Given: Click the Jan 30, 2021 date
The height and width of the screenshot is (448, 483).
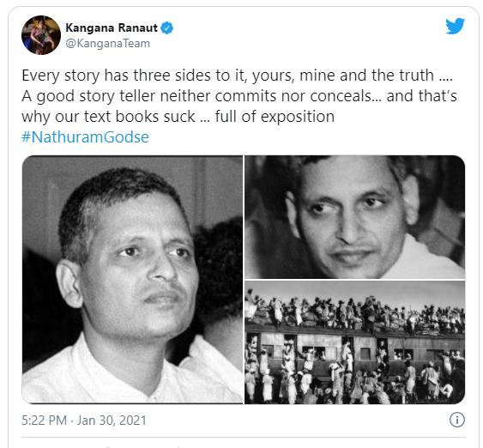Looking at the screenshot, I should pos(112,421).
